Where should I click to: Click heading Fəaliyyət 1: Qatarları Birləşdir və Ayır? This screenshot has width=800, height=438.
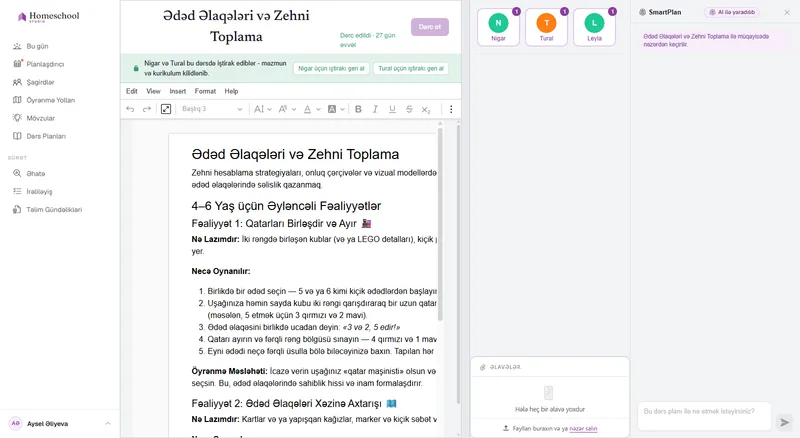pos(281,224)
